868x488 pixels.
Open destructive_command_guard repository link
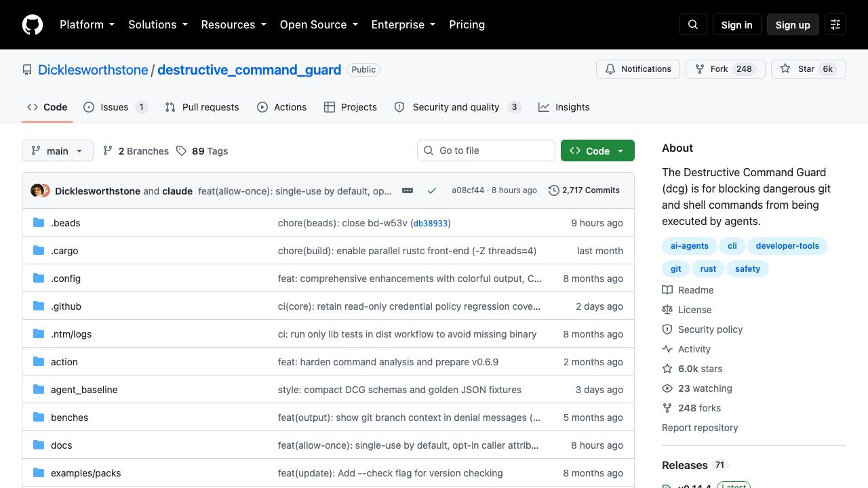point(249,70)
